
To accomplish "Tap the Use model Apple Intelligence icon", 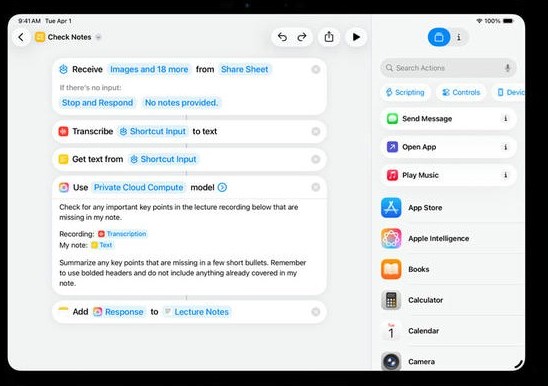I will pyautogui.click(x=64, y=187).
